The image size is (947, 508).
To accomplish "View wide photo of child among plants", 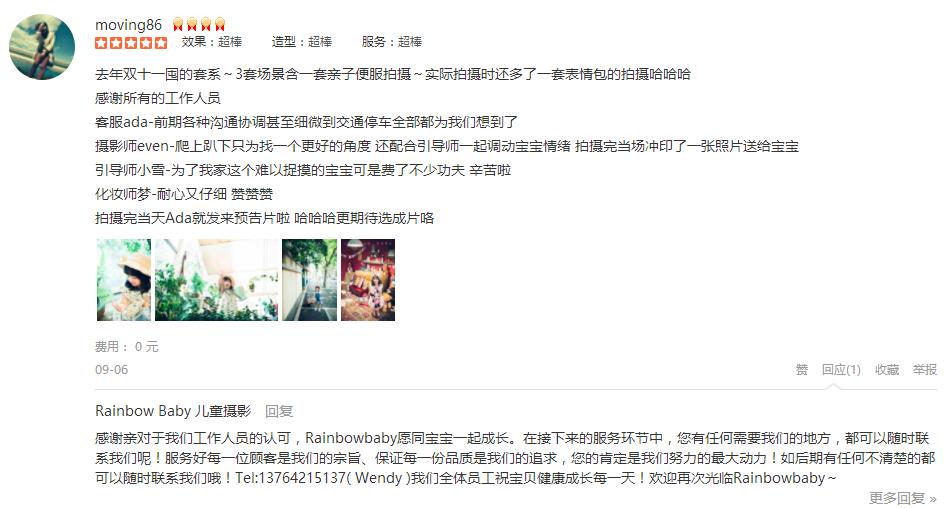I will [217, 280].
